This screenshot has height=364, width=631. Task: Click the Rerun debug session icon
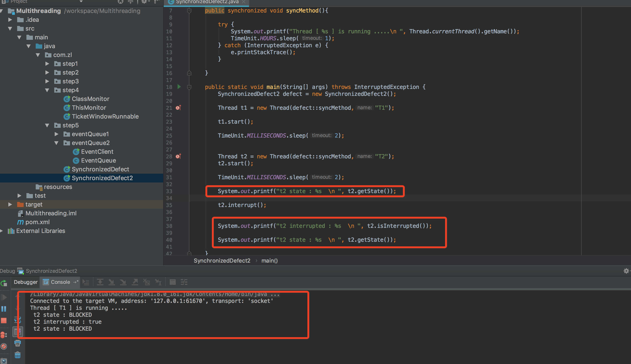(4, 283)
